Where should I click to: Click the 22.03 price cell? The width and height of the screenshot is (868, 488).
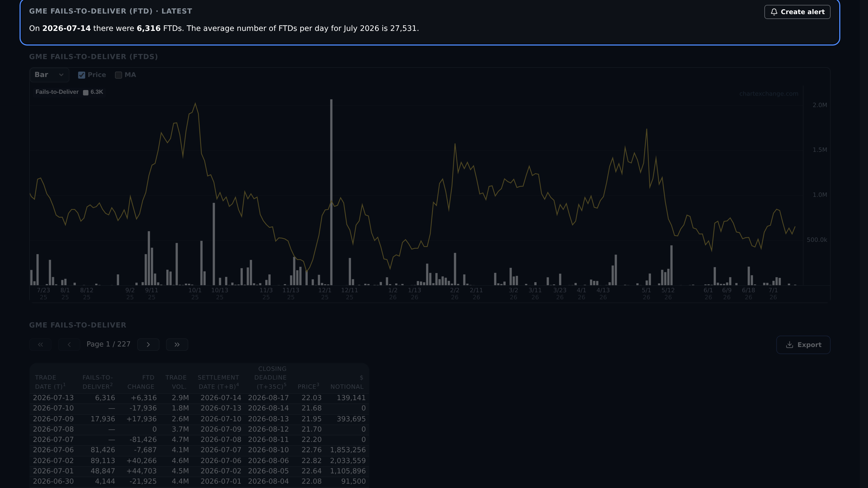(x=311, y=398)
